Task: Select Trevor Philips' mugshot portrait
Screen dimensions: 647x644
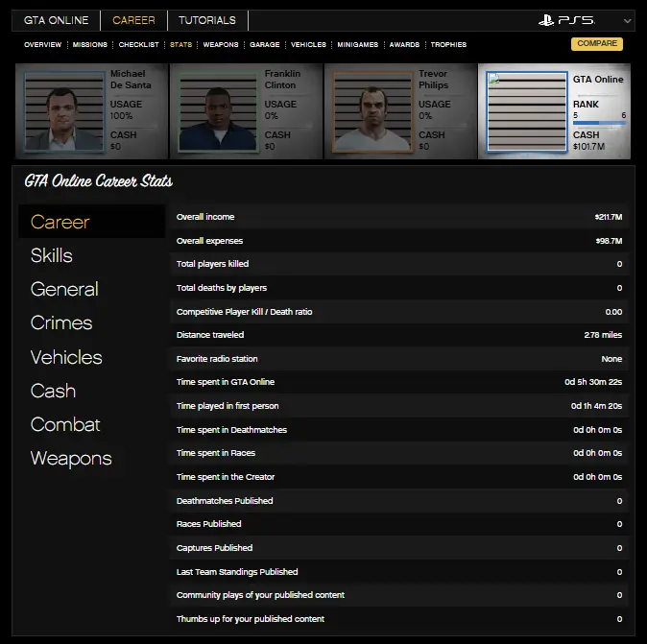Action: pos(372,111)
